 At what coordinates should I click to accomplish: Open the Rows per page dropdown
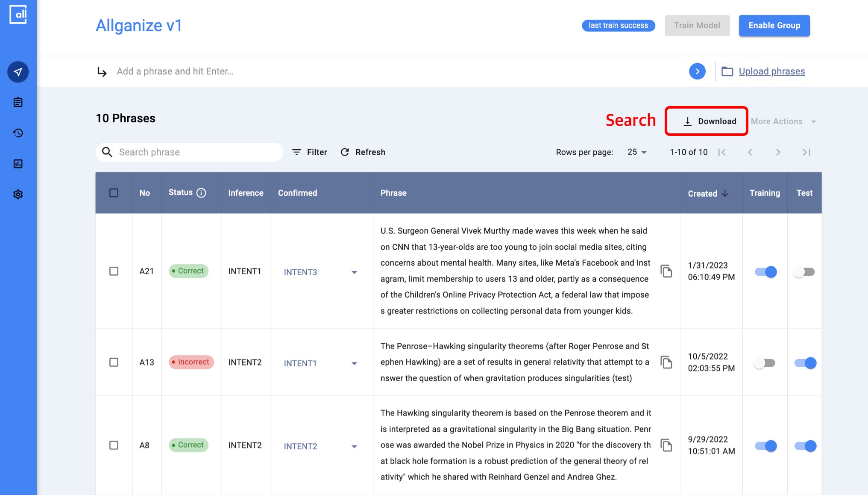(x=637, y=152)
